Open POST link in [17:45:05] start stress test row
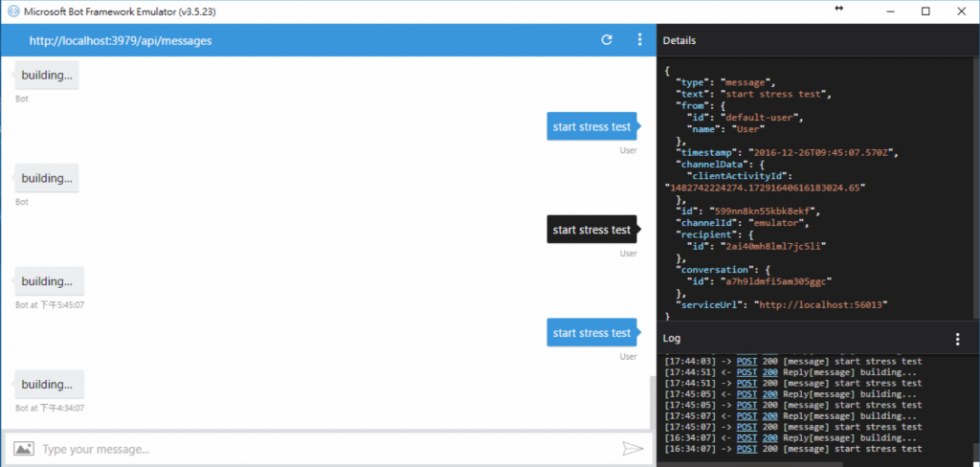 pos(746,405)
